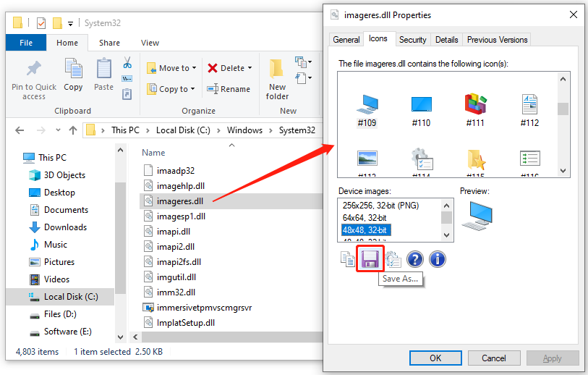Click Local Disk (C:) in address bar

(183, 130)
